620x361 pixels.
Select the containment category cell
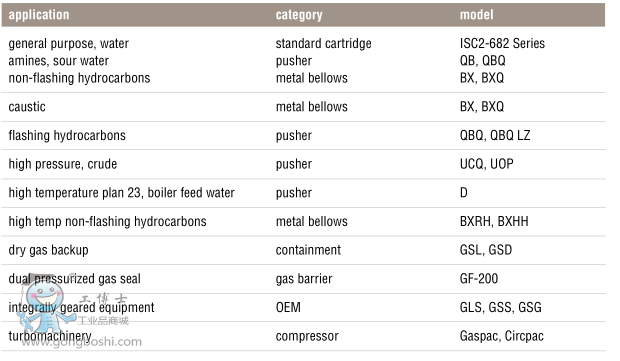click(308, 250)
